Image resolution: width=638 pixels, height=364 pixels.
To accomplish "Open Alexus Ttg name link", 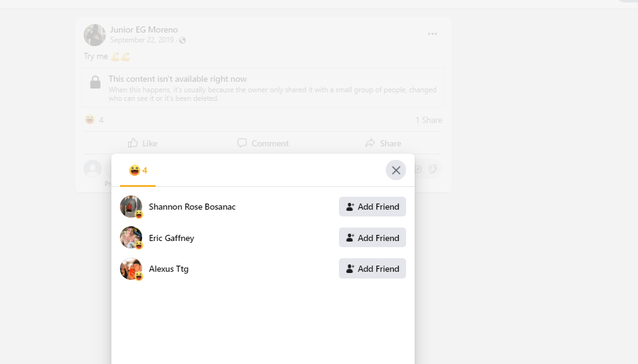I will click(x=169, y=269).
